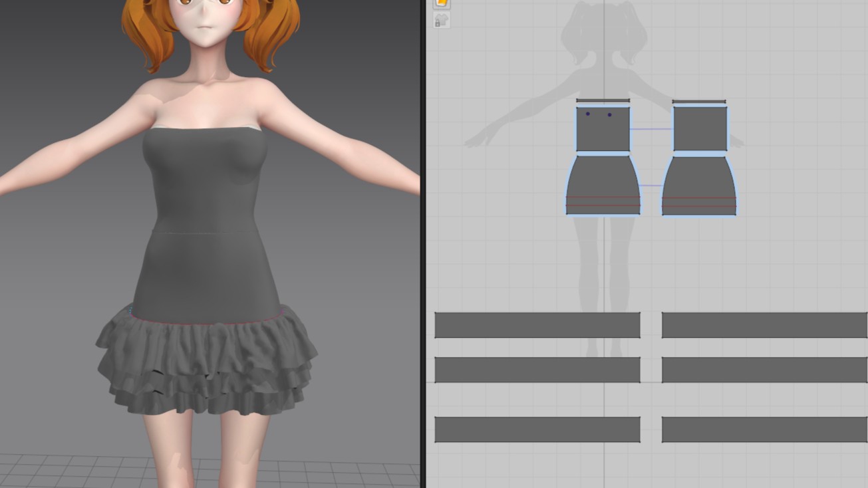The height and width of the screenshot is (488, 868).
Task: Select the bottom-right ruffle rectangle pattern
Action: point(764,429)
